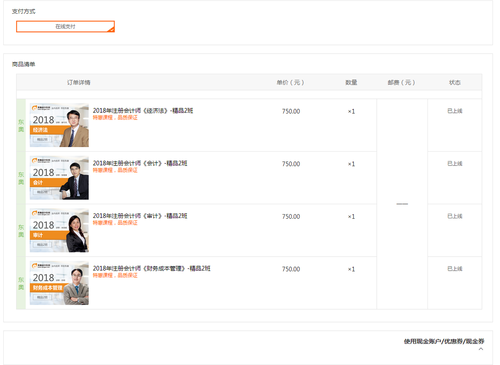The image size is (500, 365).
Task: Click the ×1 quantity in 财务成本管理 row
Action: 351,269
